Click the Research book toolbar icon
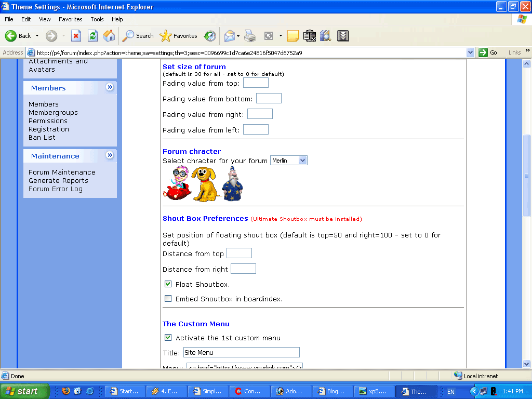The height and width of the screenshot is (399, 532). [325, 36]
